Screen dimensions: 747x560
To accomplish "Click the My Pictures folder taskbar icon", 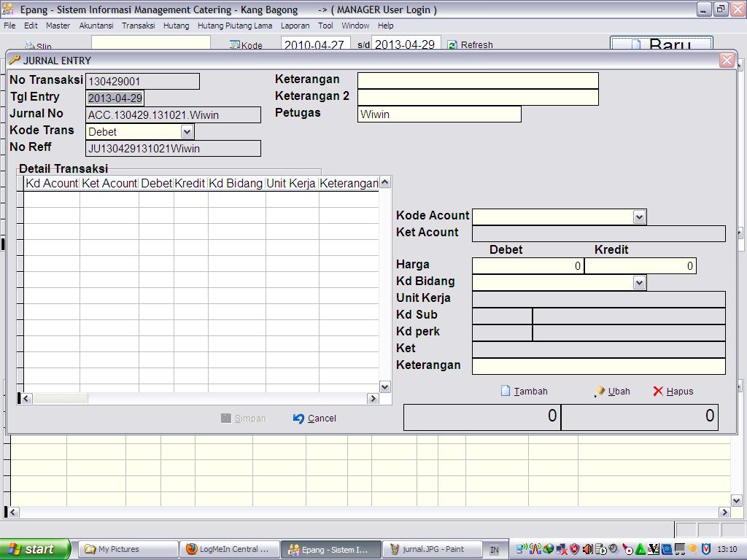I will tap(90, 549).
